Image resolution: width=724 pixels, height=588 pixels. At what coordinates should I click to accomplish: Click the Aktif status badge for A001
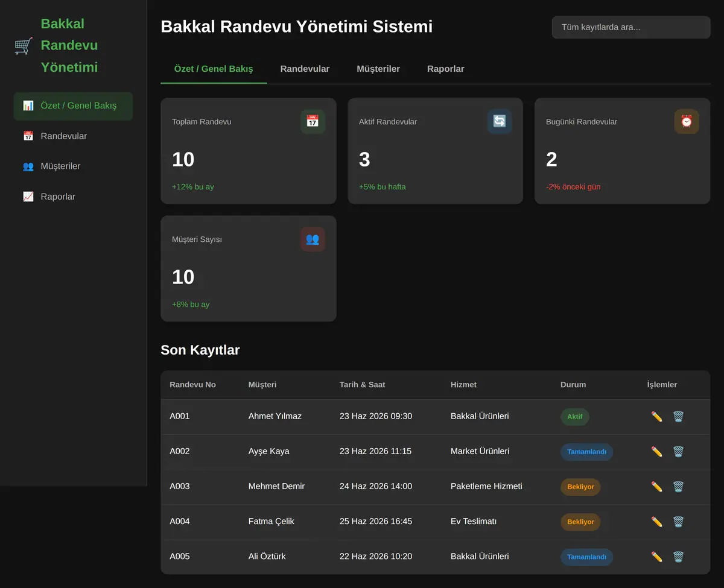pos(575,417)
